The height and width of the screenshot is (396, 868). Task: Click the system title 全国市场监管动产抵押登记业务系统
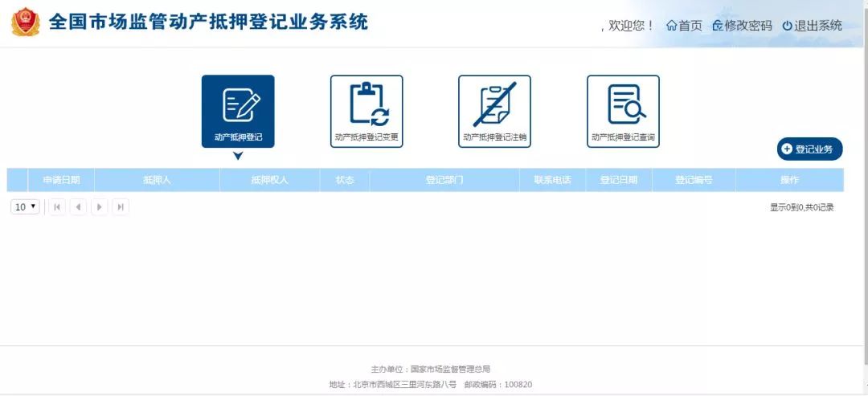click(208, 22)
